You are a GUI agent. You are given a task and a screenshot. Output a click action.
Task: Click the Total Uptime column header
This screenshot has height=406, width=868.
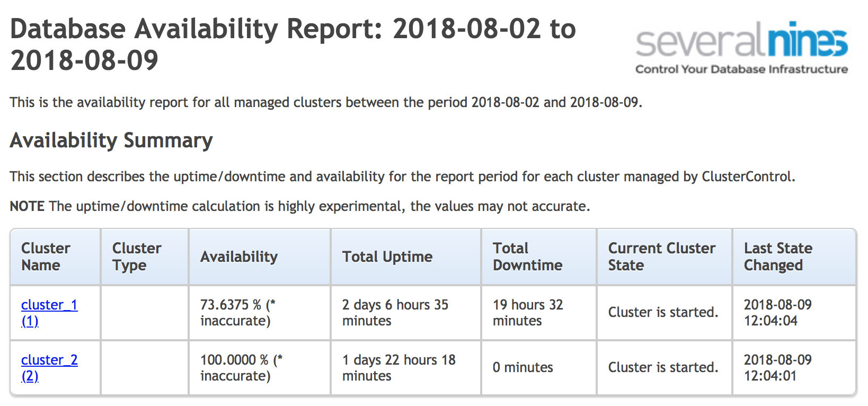[406, 257]
